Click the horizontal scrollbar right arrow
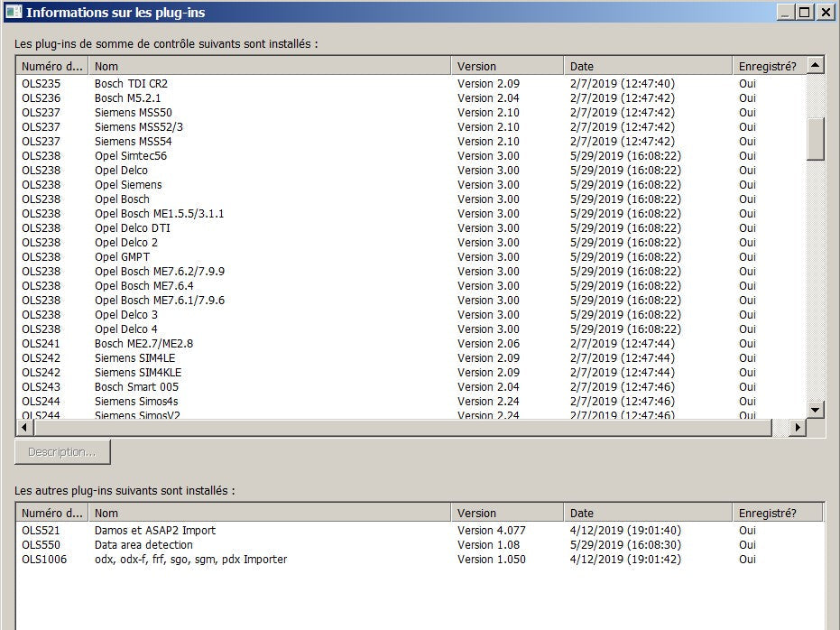 tap(798, 427)
